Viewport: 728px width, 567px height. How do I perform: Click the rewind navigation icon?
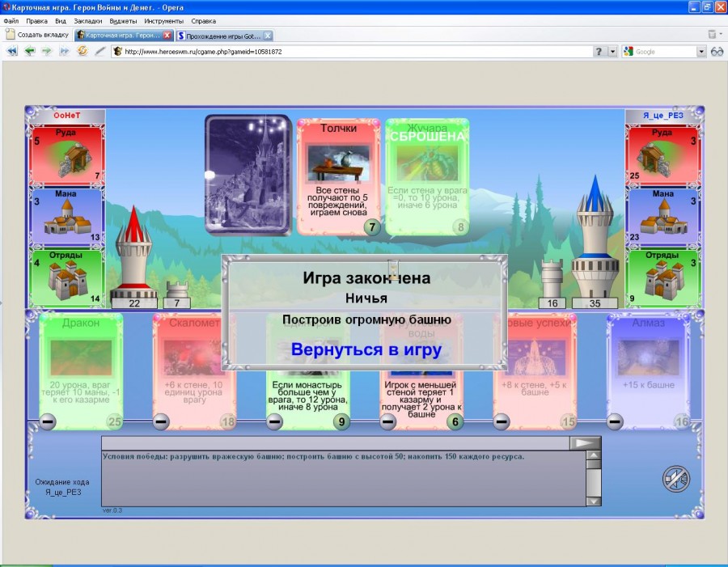point(12,51)
